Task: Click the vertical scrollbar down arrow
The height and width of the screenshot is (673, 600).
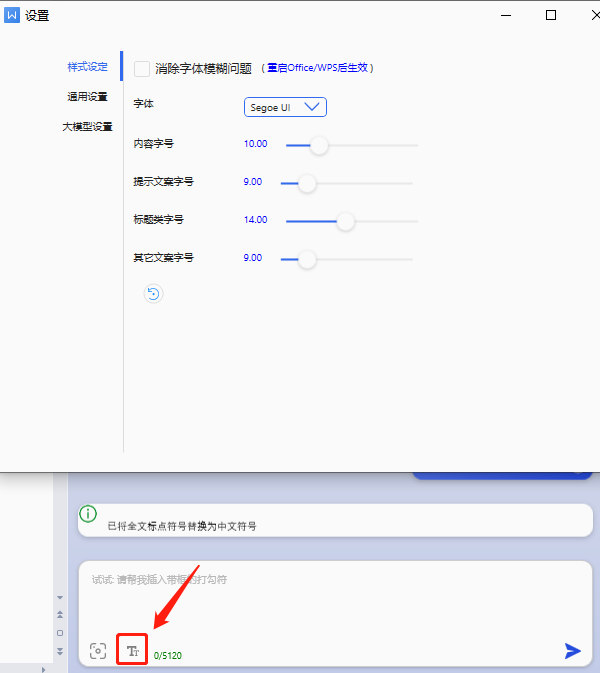Action: pyautogui.click(x=59, y=597)
